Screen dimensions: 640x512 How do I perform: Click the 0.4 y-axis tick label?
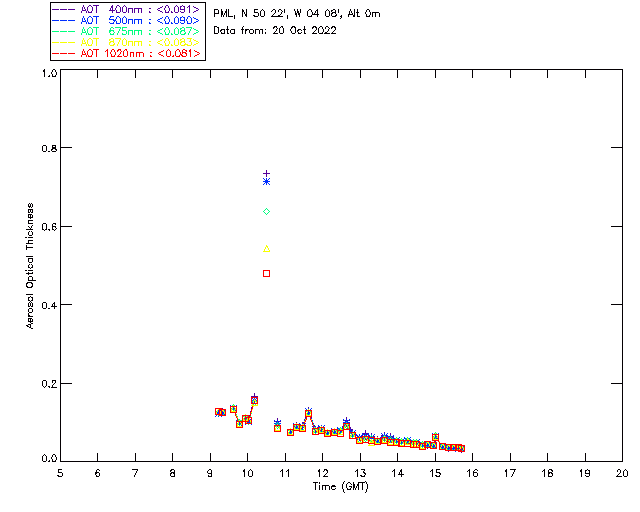[x=49, y=305]
